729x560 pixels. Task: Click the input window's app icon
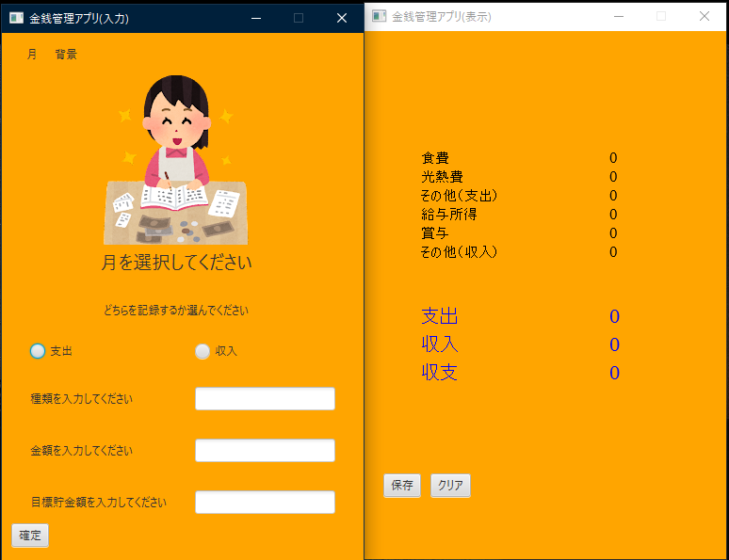[x=16, y=18]
